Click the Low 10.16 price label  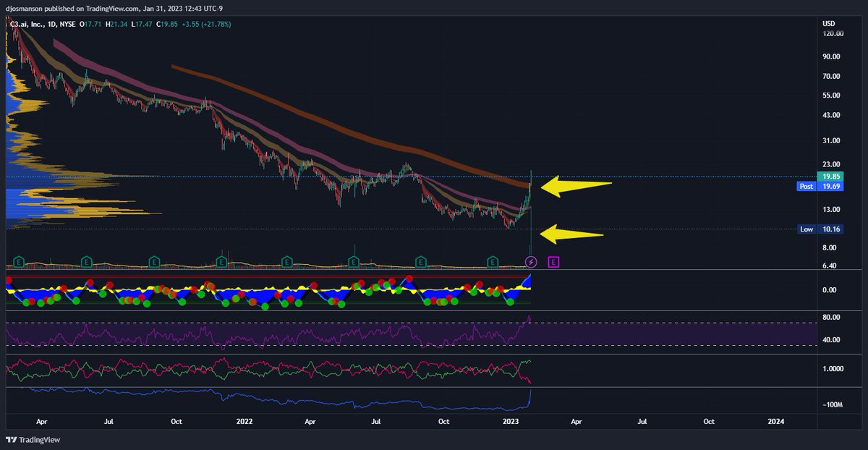click(820, 229)
